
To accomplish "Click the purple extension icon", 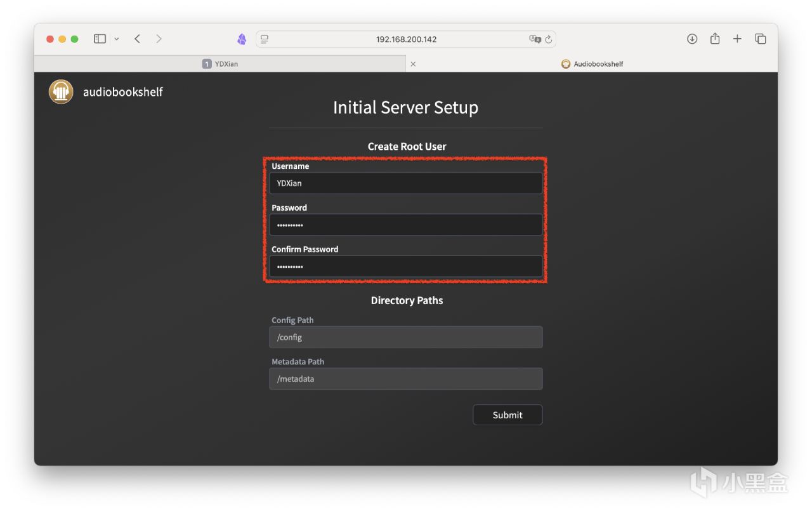I will click(x=242, y=39).
